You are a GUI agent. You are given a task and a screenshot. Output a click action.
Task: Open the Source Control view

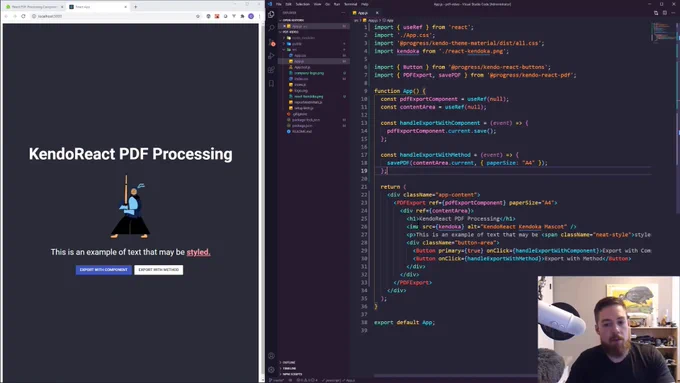271,42
